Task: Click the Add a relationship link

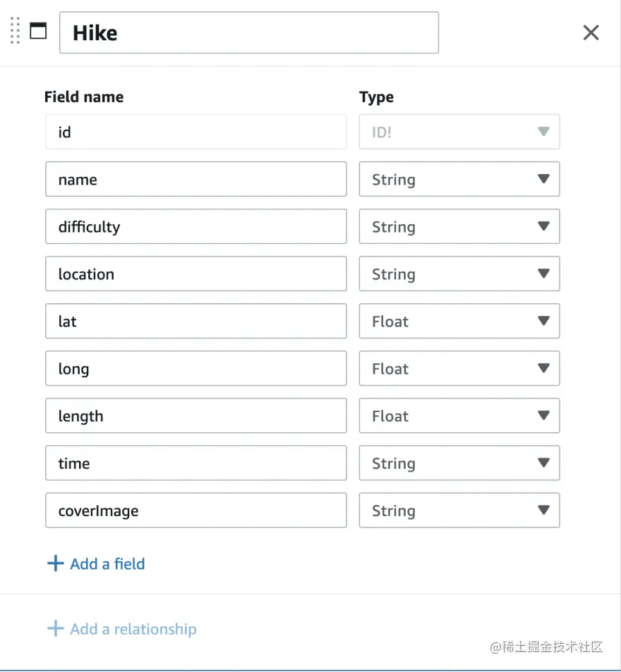Action: [x=133, y=628]
